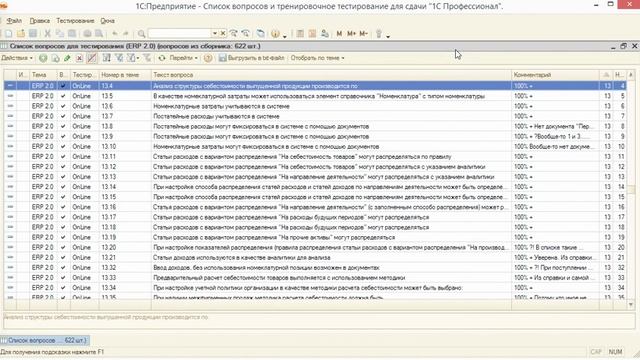Open the Файл menu
The width and height of the screenshot is (640, 360).
tap(14, 21)
